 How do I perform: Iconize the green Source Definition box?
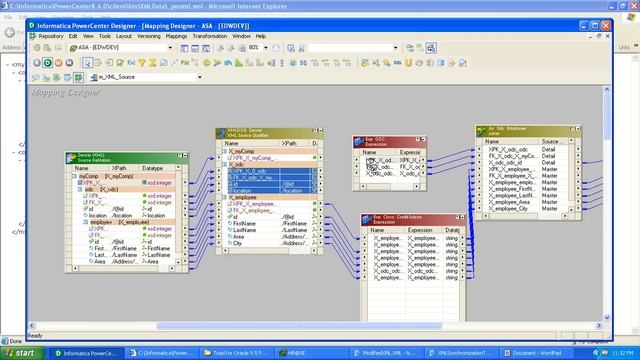(x=185, y=156)
